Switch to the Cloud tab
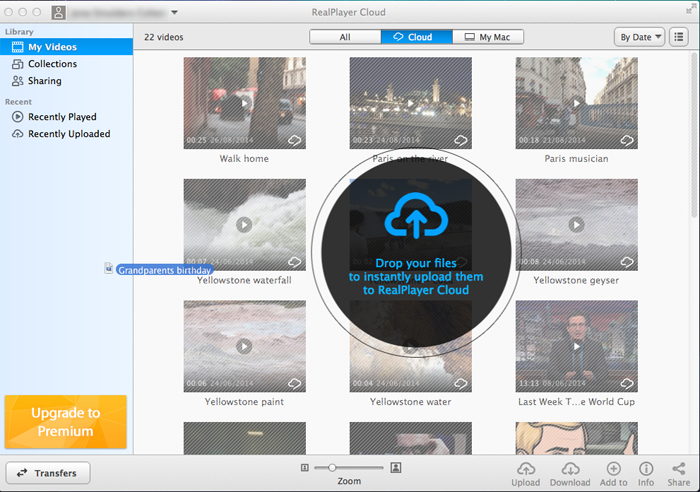This screenshot has height=492, width=700. point(417,37)
